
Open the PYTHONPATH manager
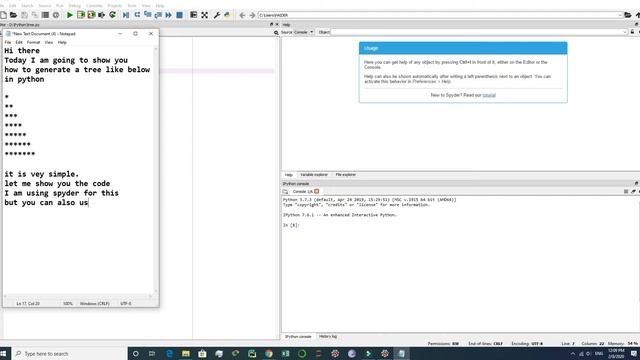[227, 15]
